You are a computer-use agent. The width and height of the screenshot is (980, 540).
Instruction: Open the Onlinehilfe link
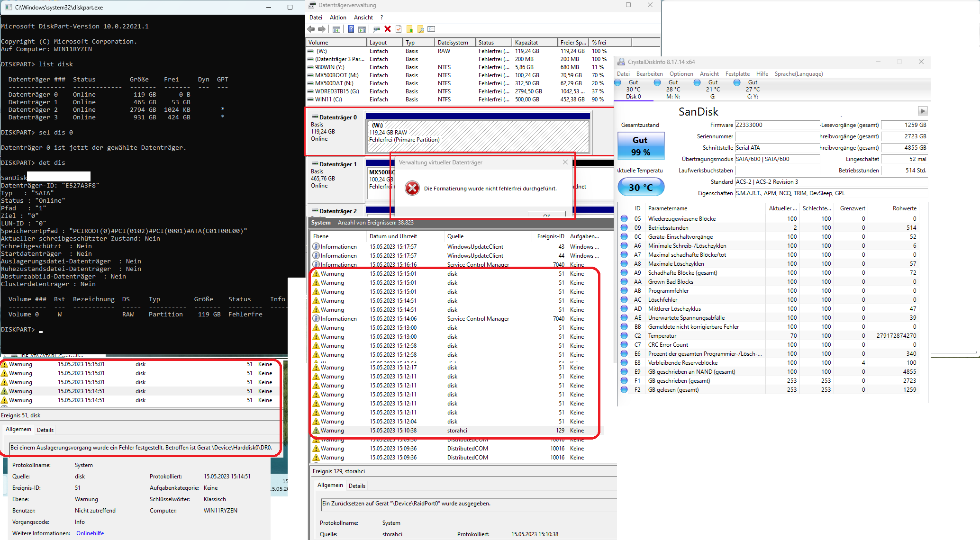coord(90,533)
